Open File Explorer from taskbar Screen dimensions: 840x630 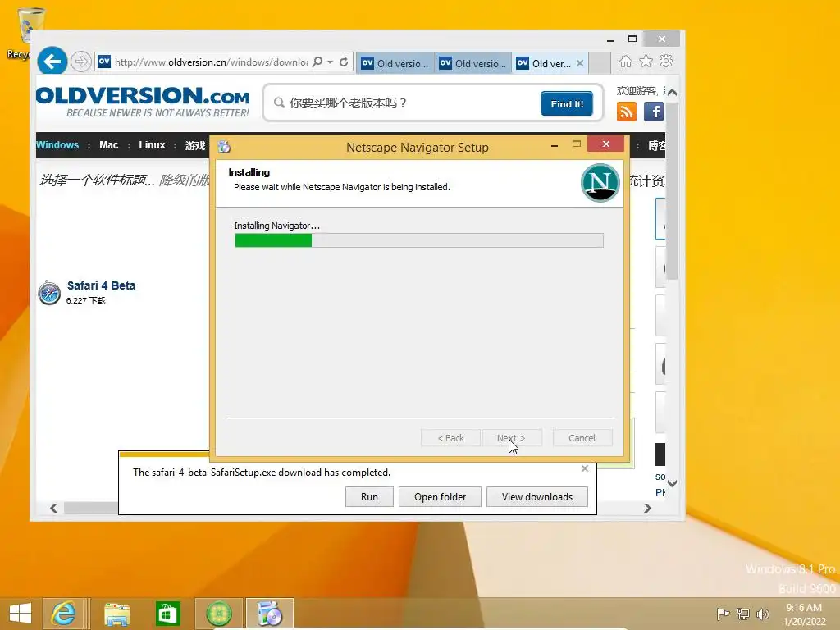116,614
